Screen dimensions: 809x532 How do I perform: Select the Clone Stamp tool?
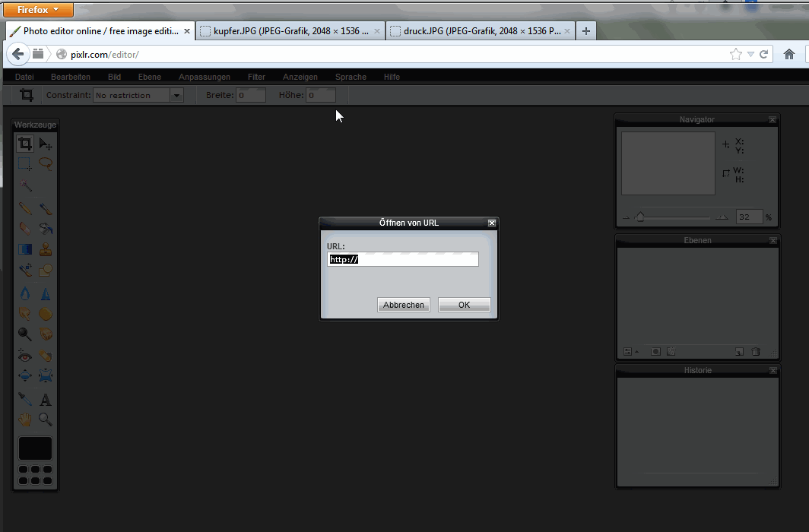tap(46, 249)
